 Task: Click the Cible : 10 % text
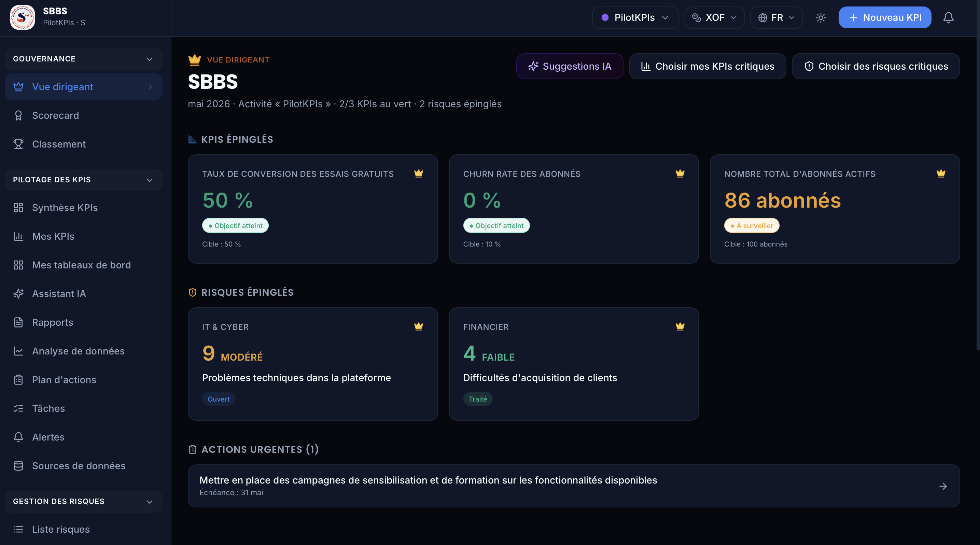pyautogui.click(x=481, y=244)
